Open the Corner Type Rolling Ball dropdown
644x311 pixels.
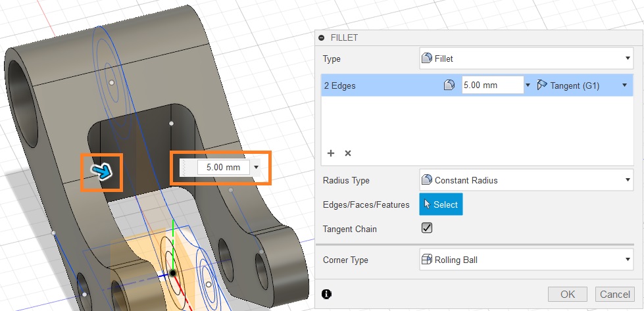pyautogui.click(x=526, y=260)
